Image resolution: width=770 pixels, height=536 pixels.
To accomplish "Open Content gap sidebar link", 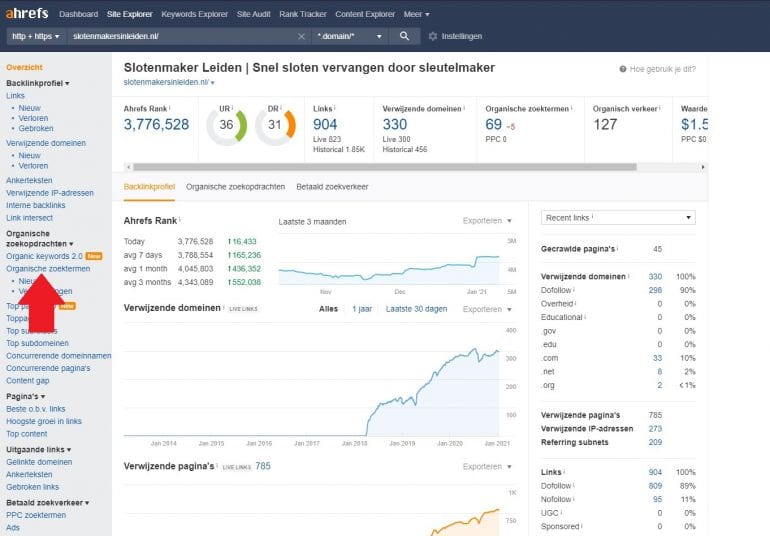I will 28,381.
